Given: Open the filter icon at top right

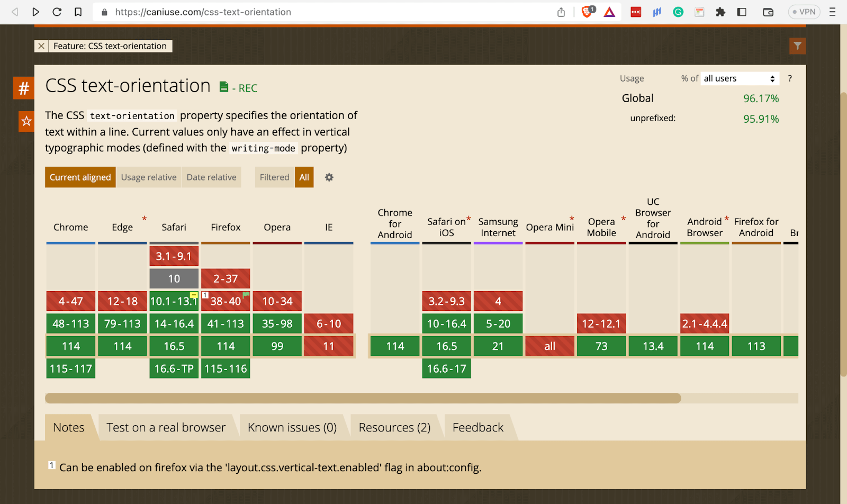Looking at the screenshot, I should (798, 46).
